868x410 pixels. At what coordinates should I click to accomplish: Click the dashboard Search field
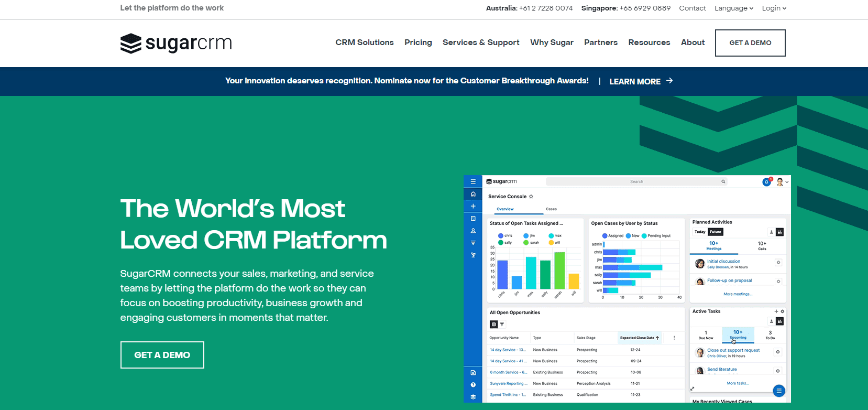[x=636, y=182]
